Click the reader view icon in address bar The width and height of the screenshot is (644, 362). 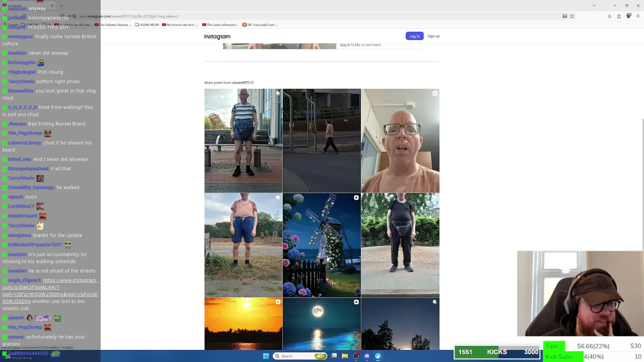pyautogui.click(x=565, y=16)
